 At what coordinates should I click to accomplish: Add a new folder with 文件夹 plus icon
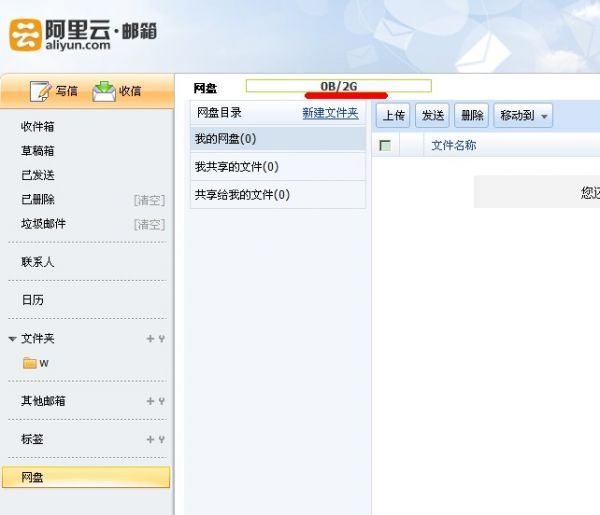point(150,339)
